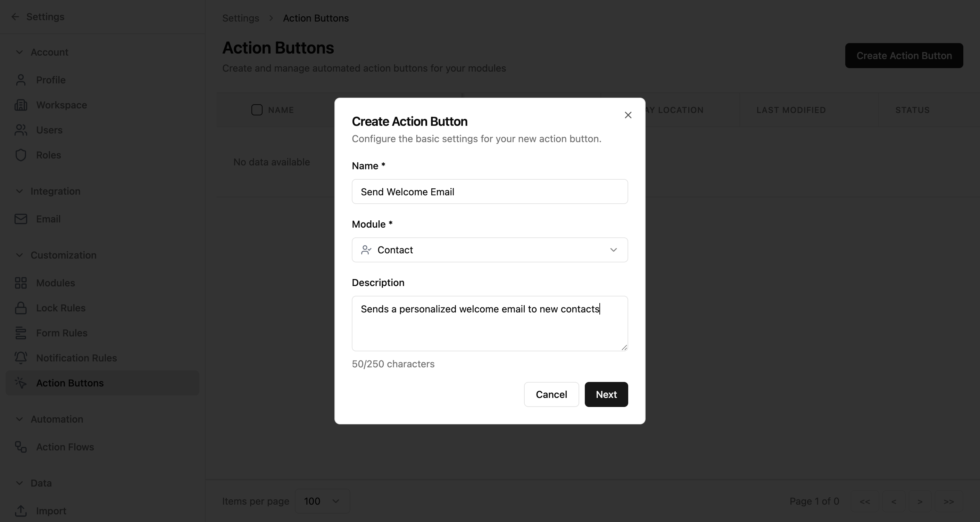Click the STATUS column header
Image resolution: width=980 pixels, height=522 pixels.
pos(912,110)
